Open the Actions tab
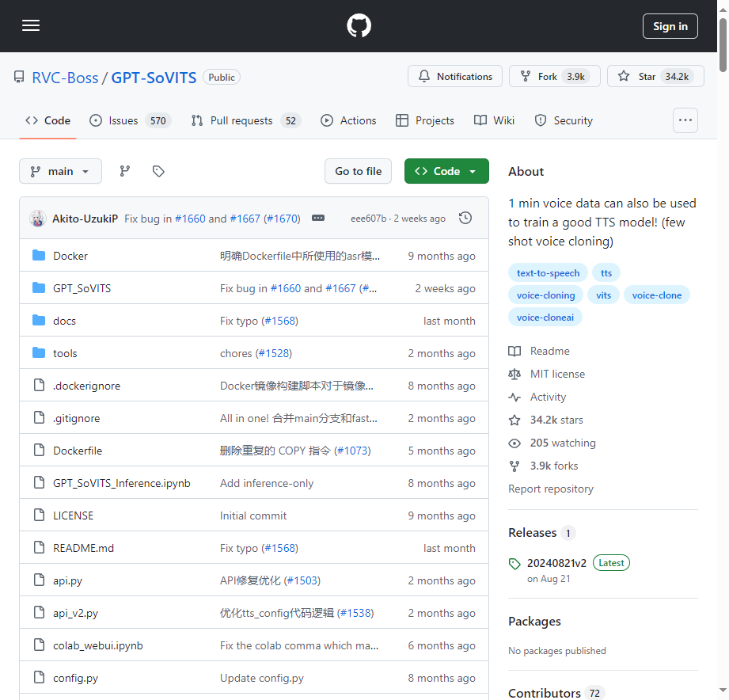Screen dimensions: 729x700 [x=348, y=120]
